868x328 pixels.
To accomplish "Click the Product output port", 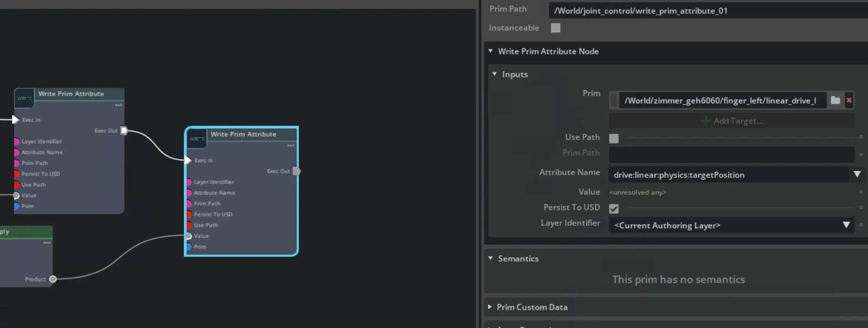I will click(53, 279).
